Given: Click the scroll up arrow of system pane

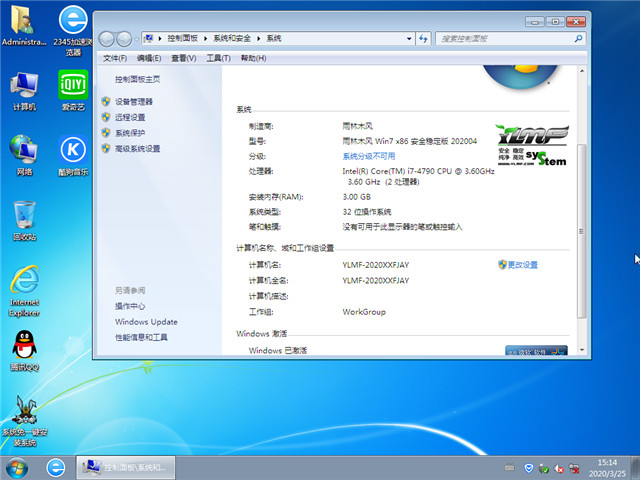Looking at the screenshot, I should coord(582,71).
